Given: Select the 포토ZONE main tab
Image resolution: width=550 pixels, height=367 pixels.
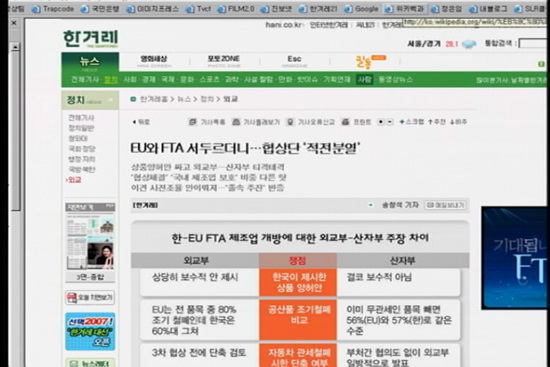Looking at the screenshot, I should (x=223, y=61).
